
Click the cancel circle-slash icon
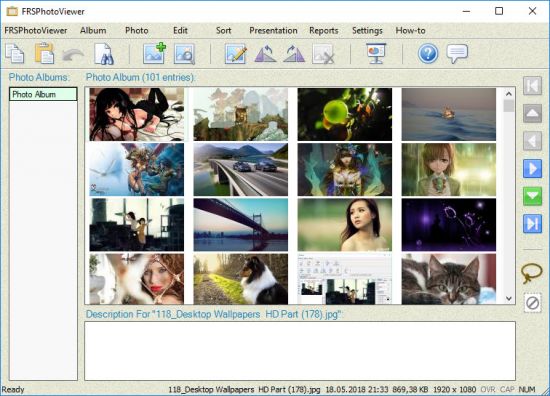pos(532,303)
